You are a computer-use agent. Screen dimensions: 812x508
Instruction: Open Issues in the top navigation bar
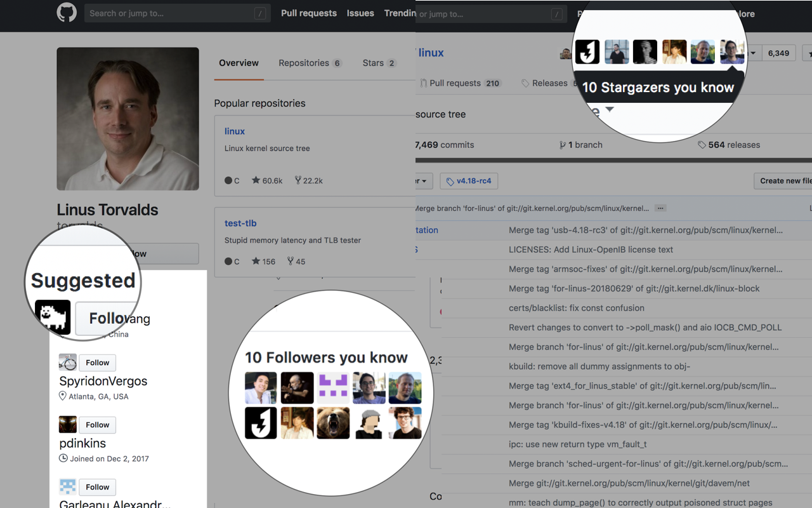(360, 13)
